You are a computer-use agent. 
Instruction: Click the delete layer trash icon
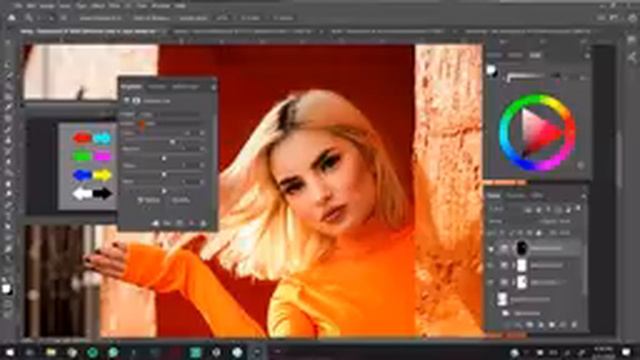tap(574, 325)
